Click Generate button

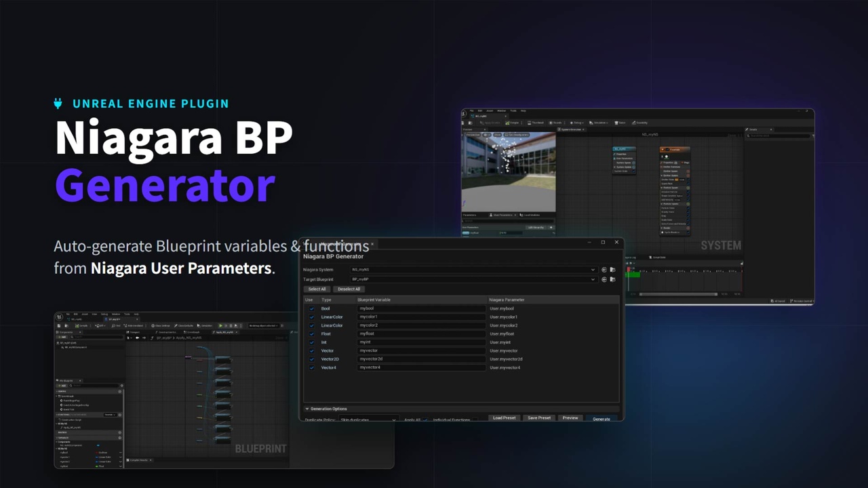click(601, 419)
